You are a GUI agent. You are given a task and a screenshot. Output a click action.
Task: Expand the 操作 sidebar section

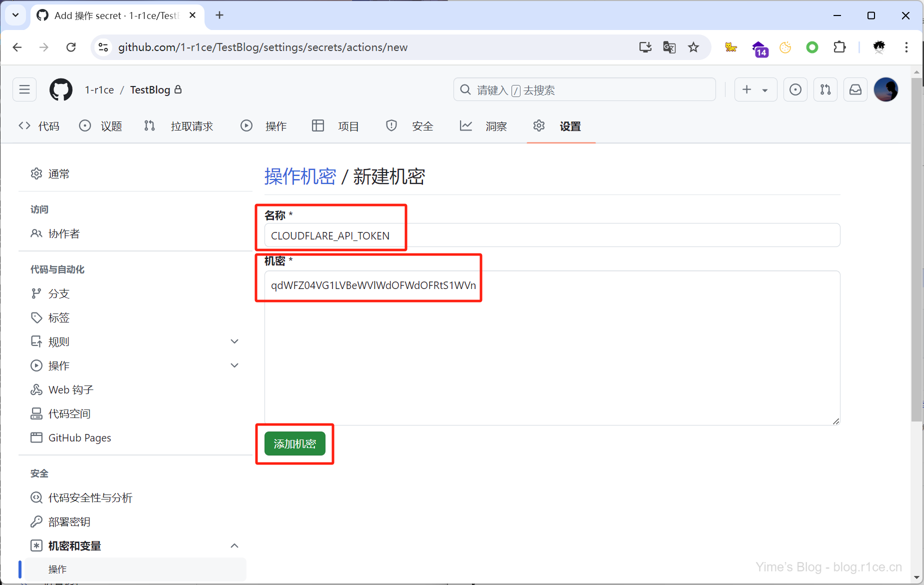coord(234,366)
